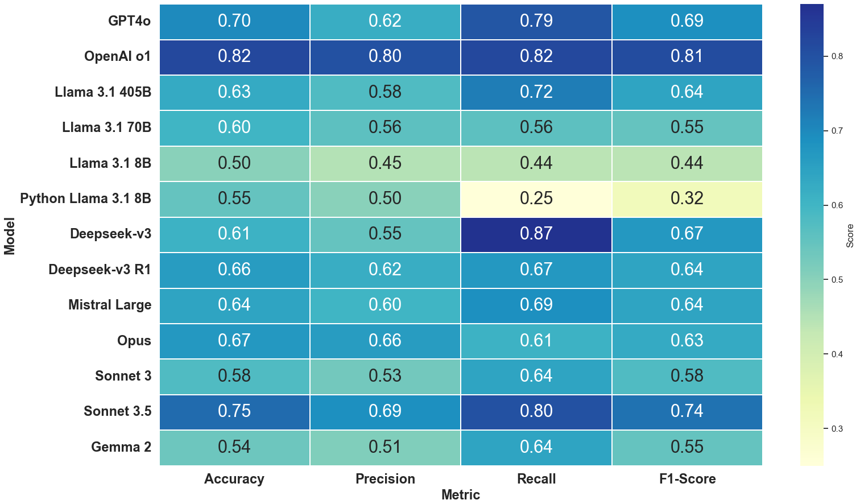Select the Python Llama 3.1 8B F1-Score cell
This screenshot has height=504, width=856.
tap(687, 199)
